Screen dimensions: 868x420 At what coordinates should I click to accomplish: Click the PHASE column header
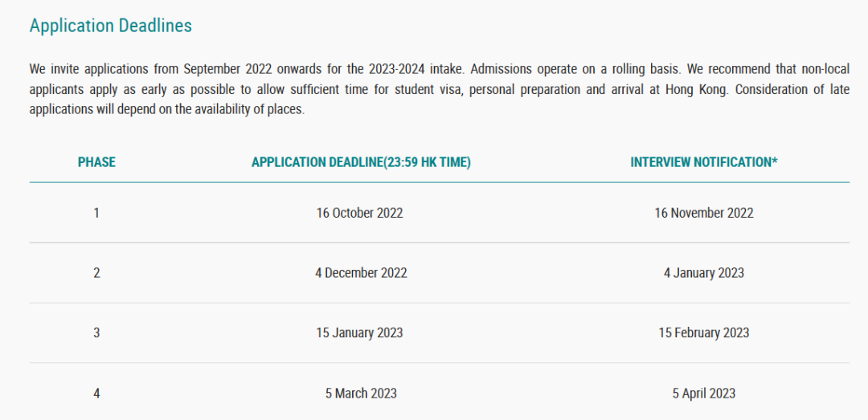coord(96,162)
